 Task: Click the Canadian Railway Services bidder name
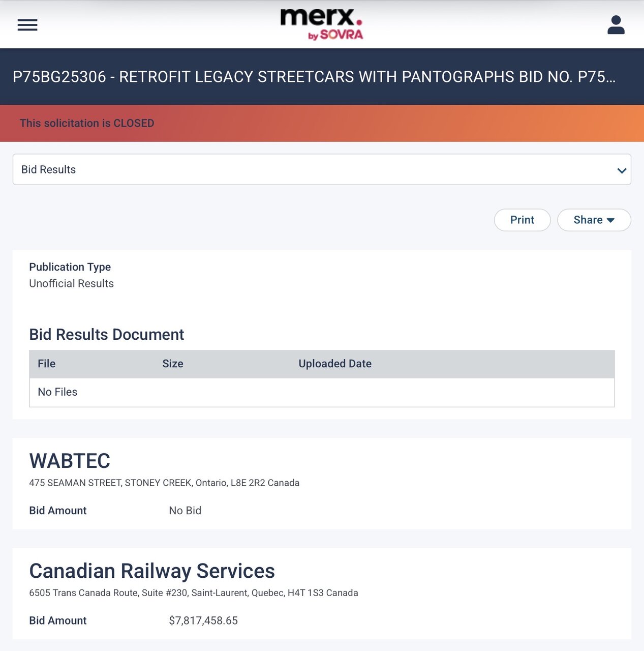(152, 571)
